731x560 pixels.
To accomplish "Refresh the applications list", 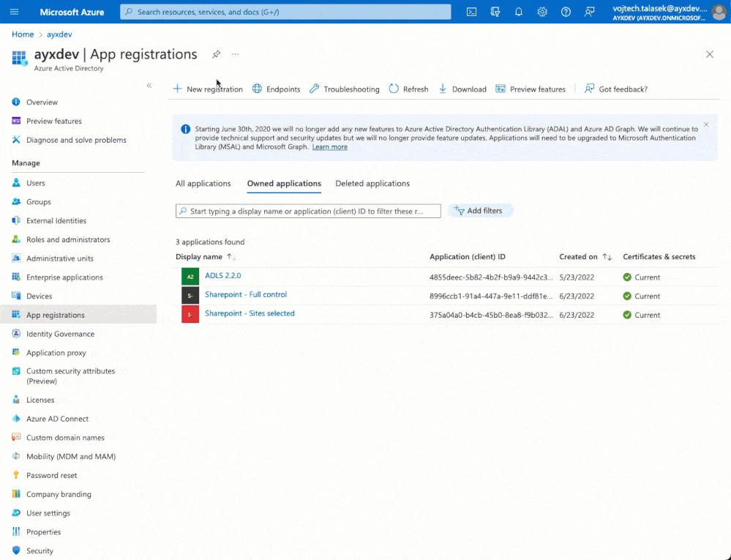I will click(409, 89).
